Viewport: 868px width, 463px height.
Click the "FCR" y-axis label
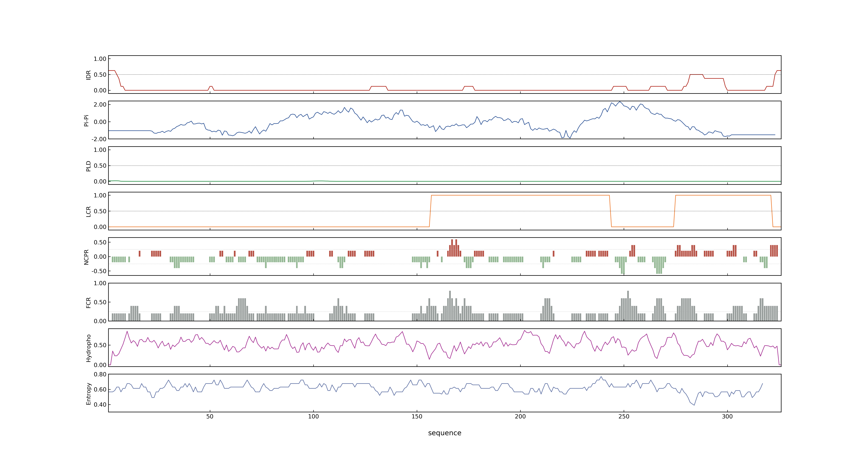(88, 302)
